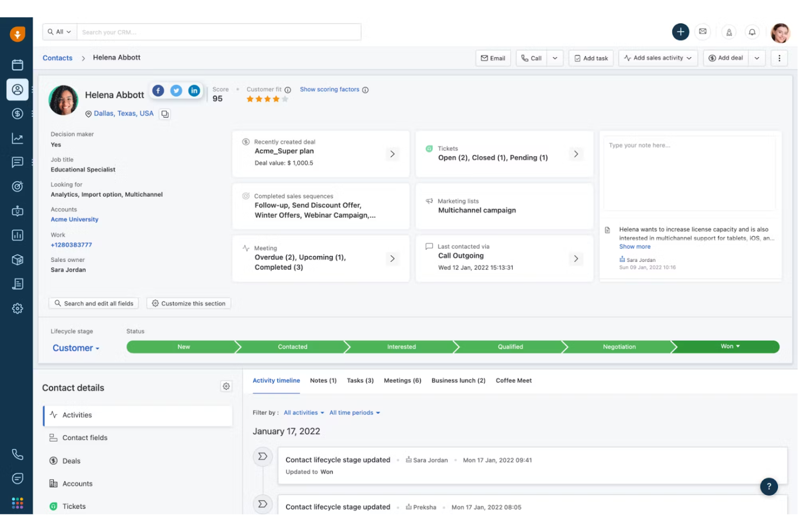Screen dimensions: 798x532
Task: Open the Analytics chart icon in the sidebar
Action: (17, 138)
